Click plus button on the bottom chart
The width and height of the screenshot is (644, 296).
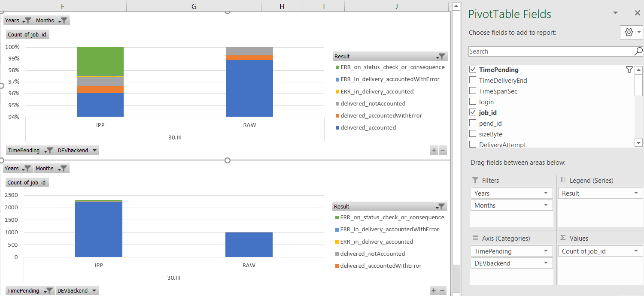(434, 291)
